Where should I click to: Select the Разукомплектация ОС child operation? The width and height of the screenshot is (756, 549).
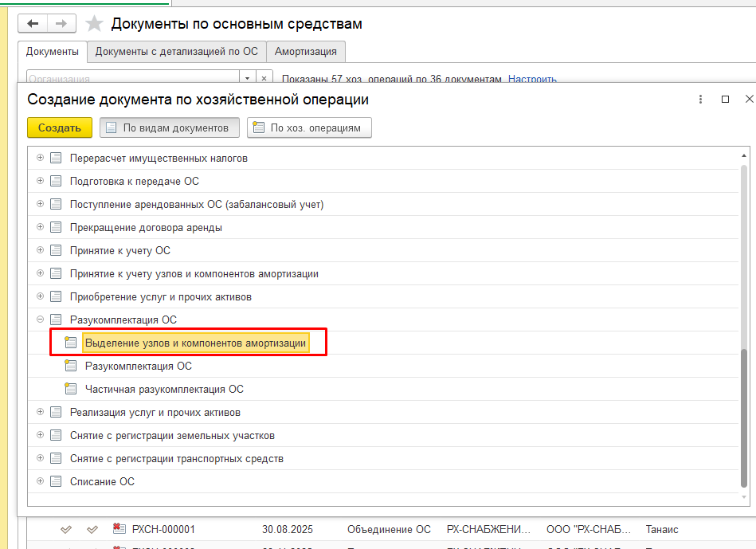coord(138,367)
